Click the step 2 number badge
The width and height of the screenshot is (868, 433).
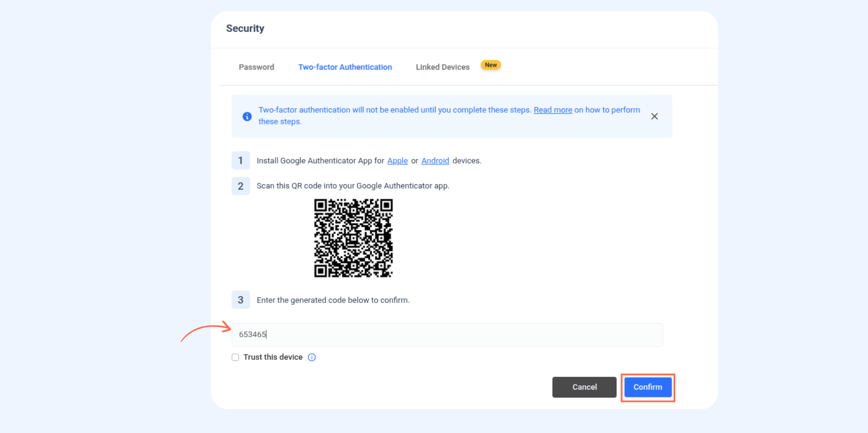(240, 186)
